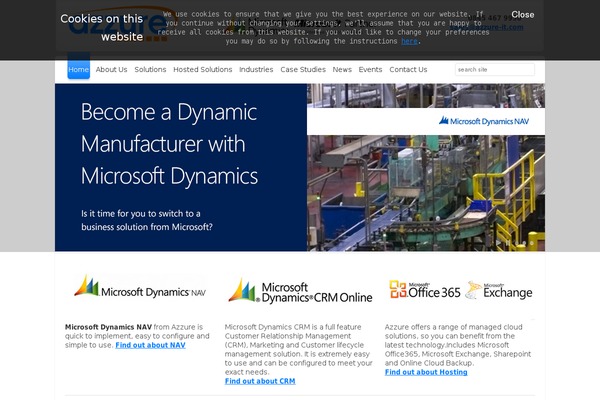Open the News menu item
This screenshot has height=400, width=600.
342,69
